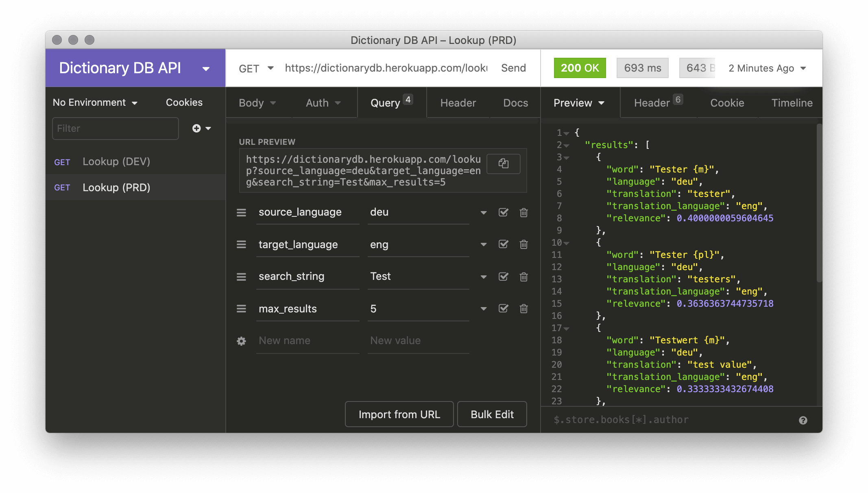This screenshot has width=868, height=493.
Task: Click the response pane vertical scrollbar
Action: click(819, 203)
